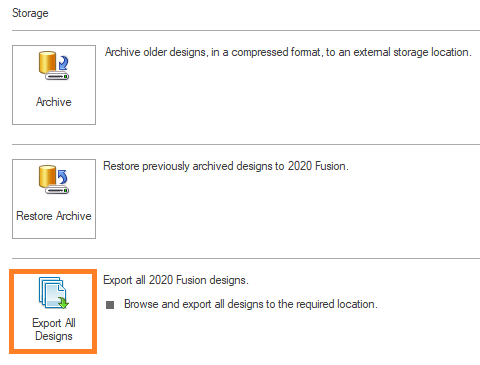
Task: Click the drive graphic under Restore Archive cylinder
Action: click(57, 190)
